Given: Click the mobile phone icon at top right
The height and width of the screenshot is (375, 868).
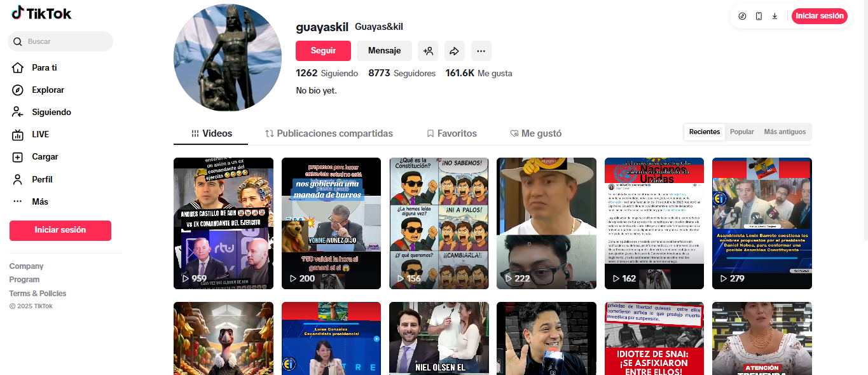Looking at the screenshot, I should click(759, 16).
